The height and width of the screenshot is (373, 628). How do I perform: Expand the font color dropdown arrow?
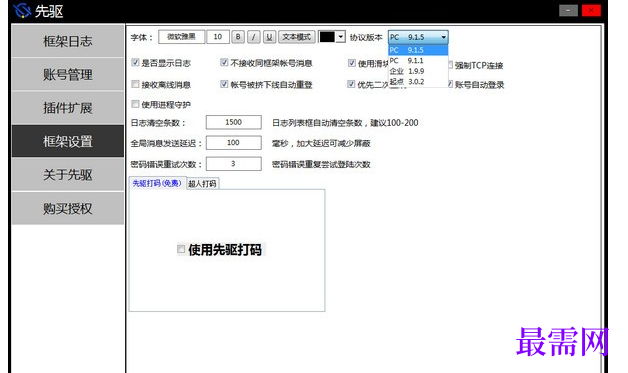point(340,37)
